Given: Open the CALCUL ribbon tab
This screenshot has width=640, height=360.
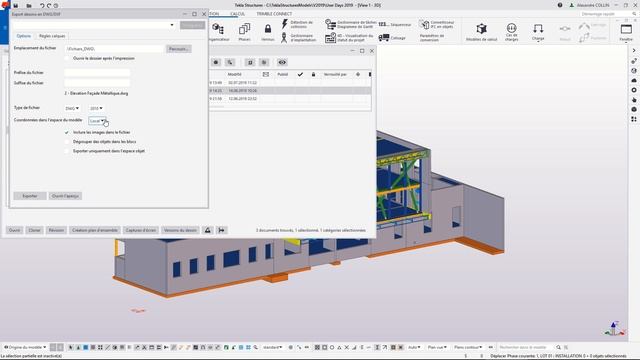Looking at the screenshot, I should click(x=237, y=14).
